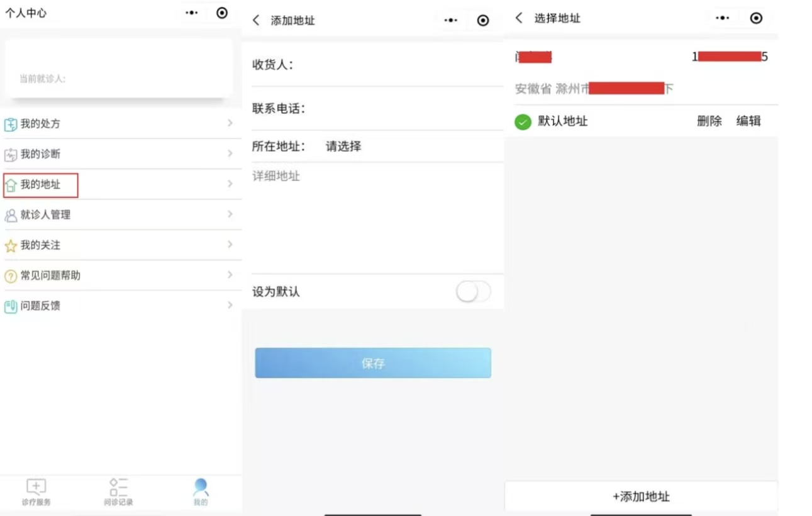This screenshot has width=812, height=516.
Task: Switch to the 诊疗服务 bottom tab
Action: tap(36, 492)
